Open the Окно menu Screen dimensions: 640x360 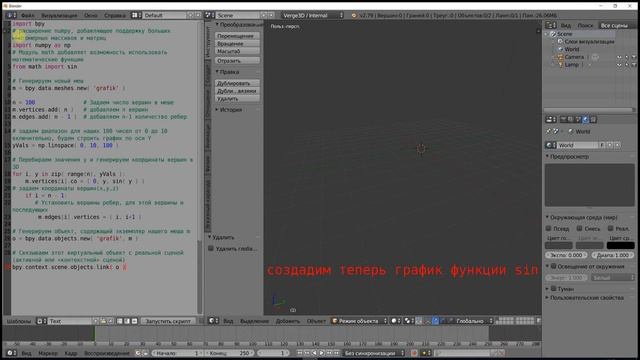click(x=91, y=15)
